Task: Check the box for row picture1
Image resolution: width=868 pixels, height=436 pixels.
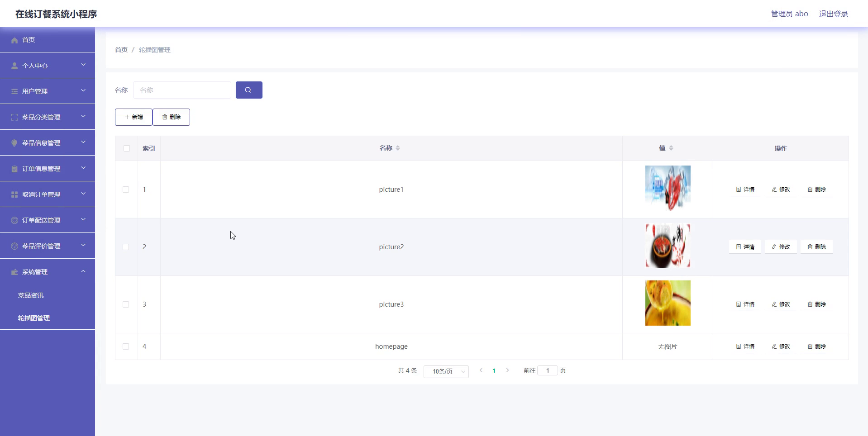Action: pos(126,190)
